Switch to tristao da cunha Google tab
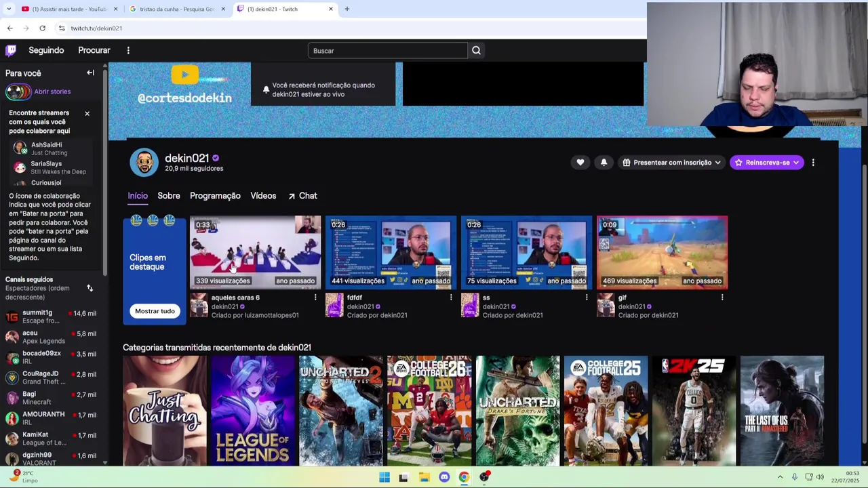This screenshot has width=868, height=488. [x=176, y=9]
